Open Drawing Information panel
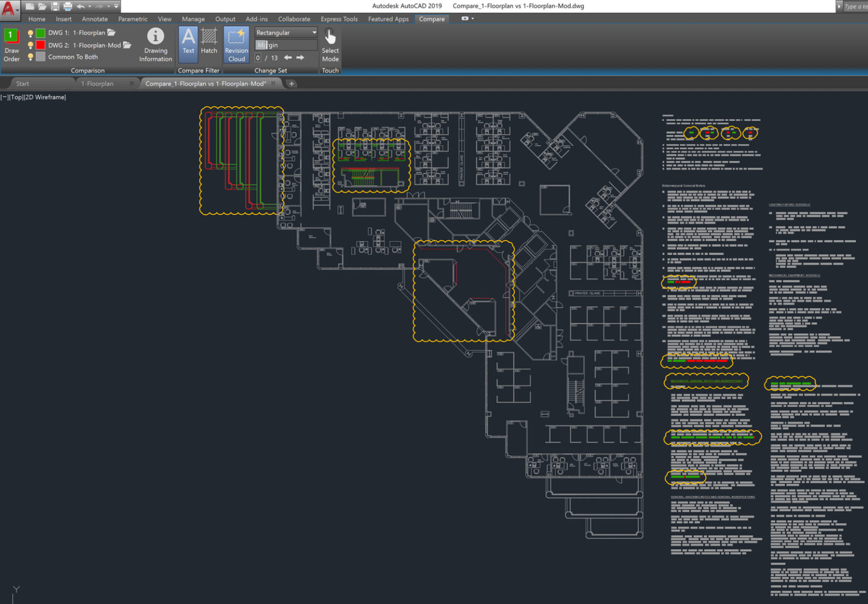The height and width of the screenshot is (604, 868). [x=155, y=44]
